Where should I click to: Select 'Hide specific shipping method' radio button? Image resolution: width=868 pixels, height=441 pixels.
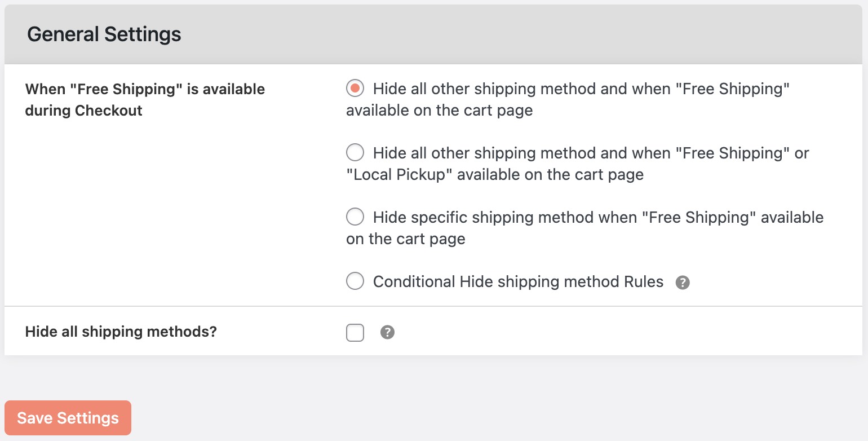[355, 217]
